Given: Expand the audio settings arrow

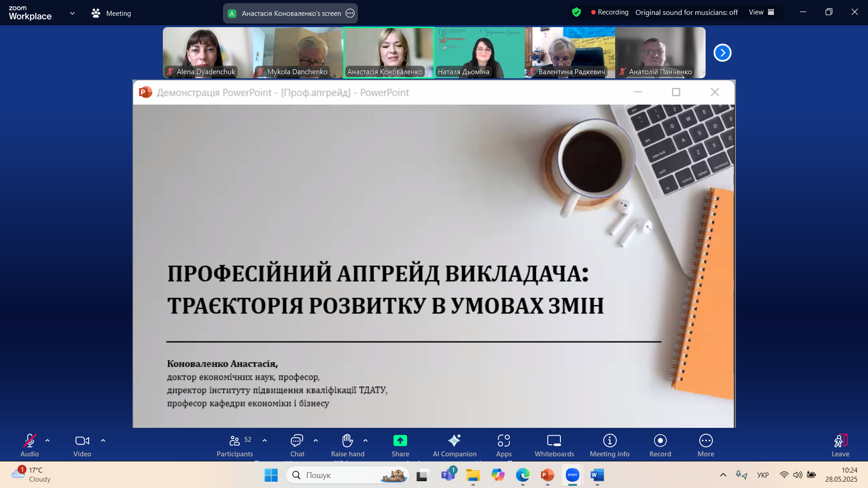Looking at the screenshot, I should click(x=47, y=441).
